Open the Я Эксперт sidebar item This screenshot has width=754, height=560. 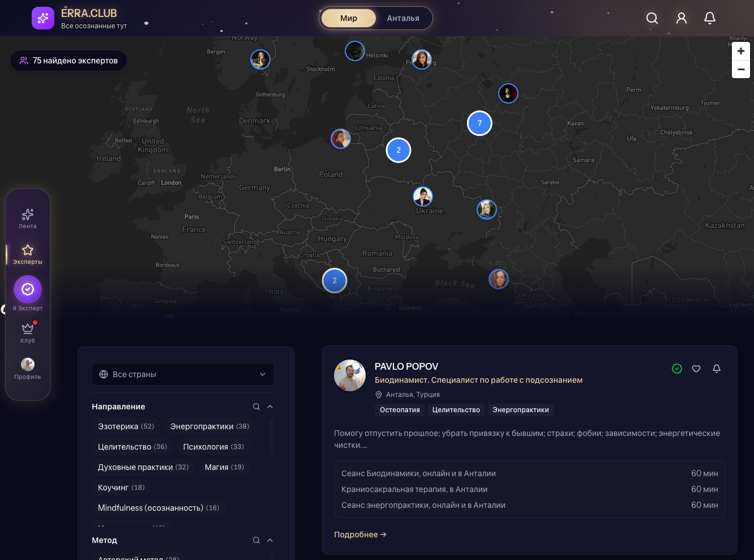[x=28, y=294]
